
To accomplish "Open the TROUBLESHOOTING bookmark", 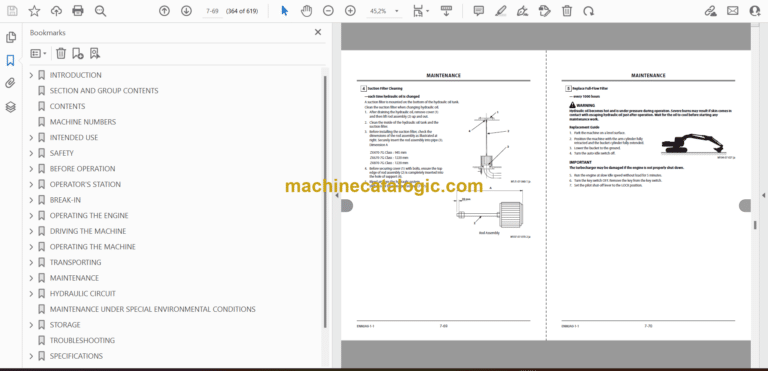I will click(x=82, y=341).
